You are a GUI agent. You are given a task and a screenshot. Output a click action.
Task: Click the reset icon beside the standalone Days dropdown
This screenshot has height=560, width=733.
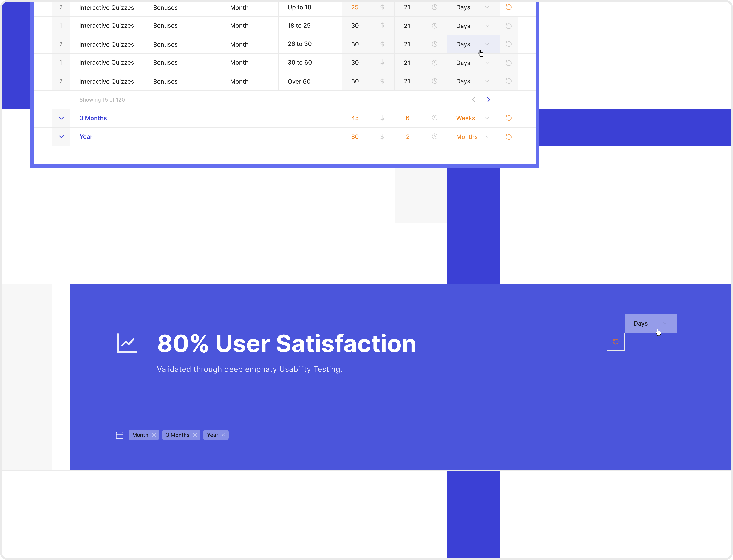point(616,342)
